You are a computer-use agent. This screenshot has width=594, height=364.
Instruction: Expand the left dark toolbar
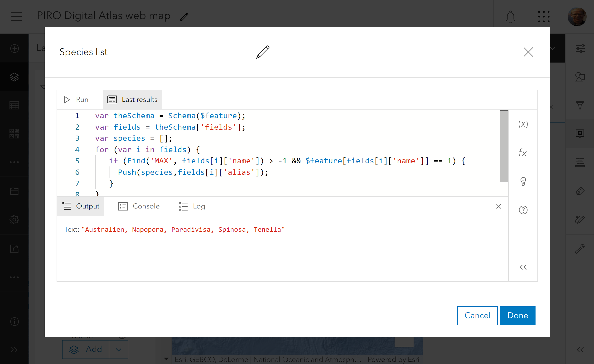[14, 349]
